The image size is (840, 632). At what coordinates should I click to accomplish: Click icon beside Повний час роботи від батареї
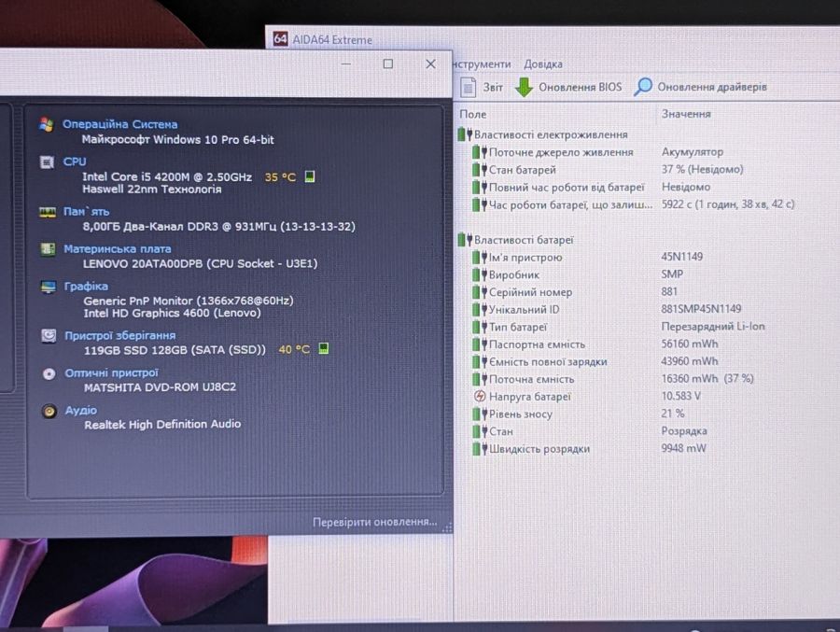[x=480, y=187]
